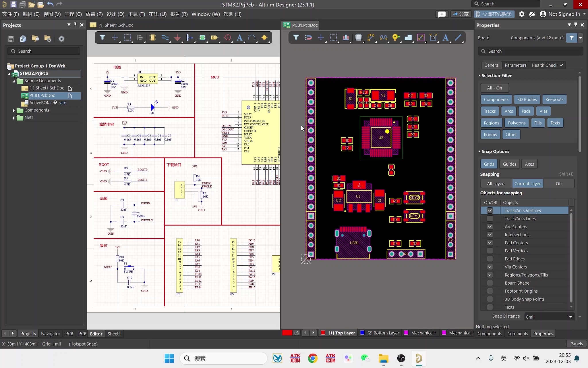The image size is (588, 368).
Task: Collapse the Snap Options section
Action: (x=479, y=151)
